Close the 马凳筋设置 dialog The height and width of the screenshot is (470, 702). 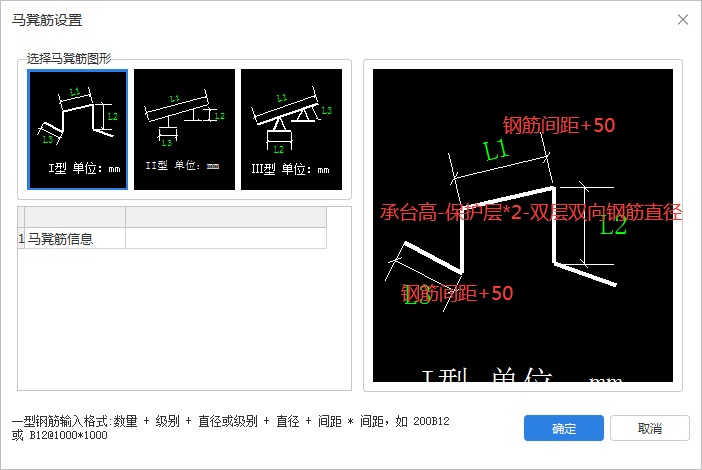tap(683, 20)
